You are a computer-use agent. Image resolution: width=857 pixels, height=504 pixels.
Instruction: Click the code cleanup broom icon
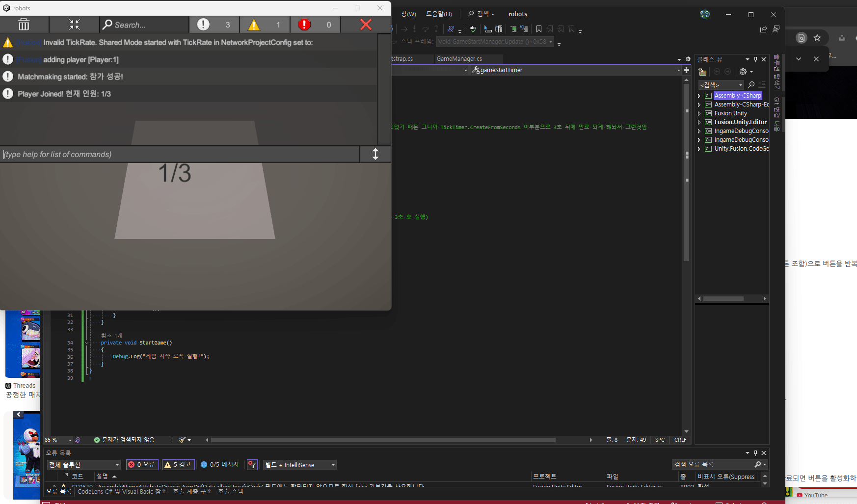182,440
